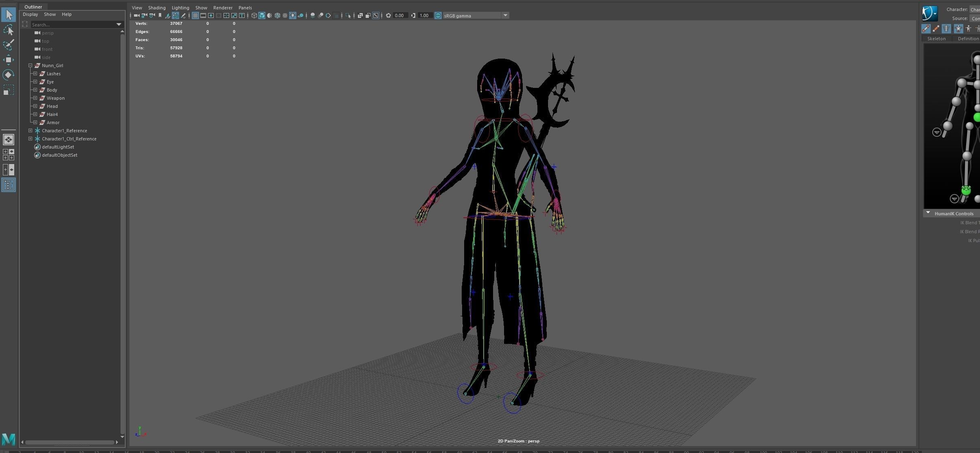Switch to four view layout
The height and width of the screenshot is (453, 980).
point(9,155)
